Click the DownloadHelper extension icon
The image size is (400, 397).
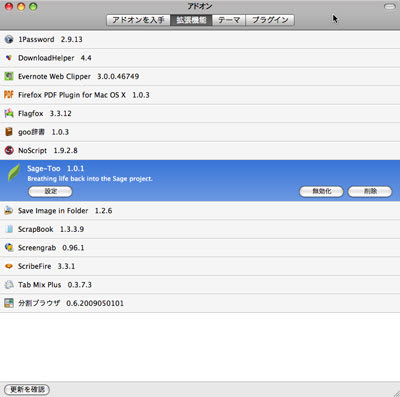[x=9, y=58]
